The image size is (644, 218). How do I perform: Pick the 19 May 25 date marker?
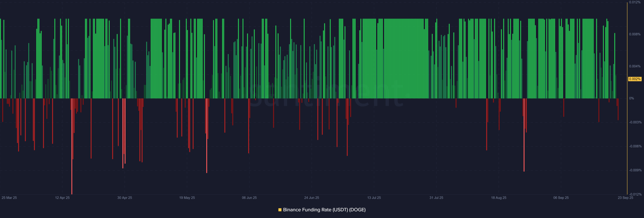pyautogui.click(x=187, y=198)
